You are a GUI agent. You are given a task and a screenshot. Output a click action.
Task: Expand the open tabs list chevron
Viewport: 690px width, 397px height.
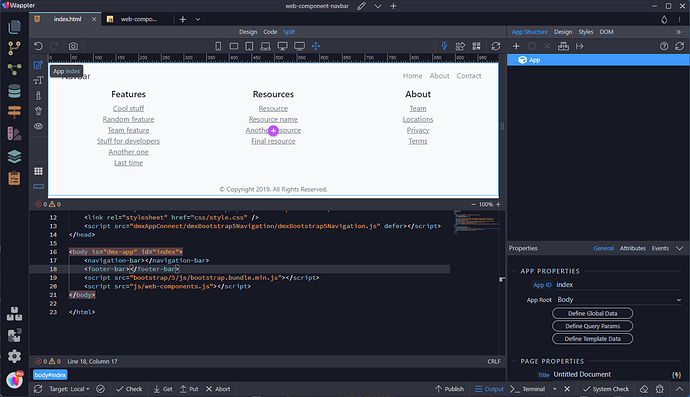click(x=198, y=19)
